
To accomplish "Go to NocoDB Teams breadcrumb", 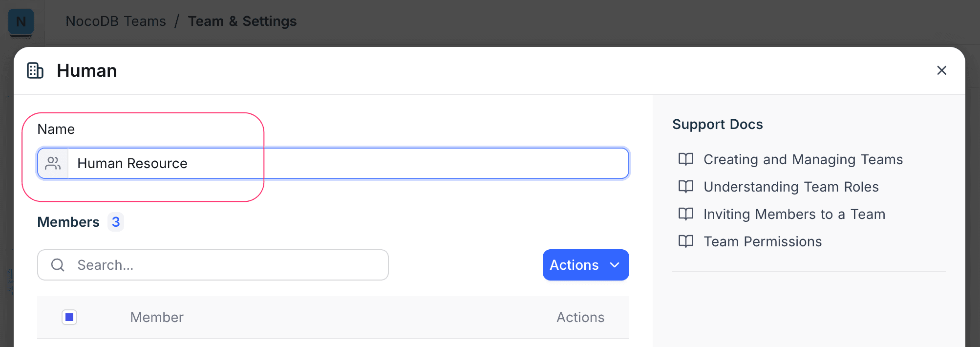I will click(x=116, y=22).
